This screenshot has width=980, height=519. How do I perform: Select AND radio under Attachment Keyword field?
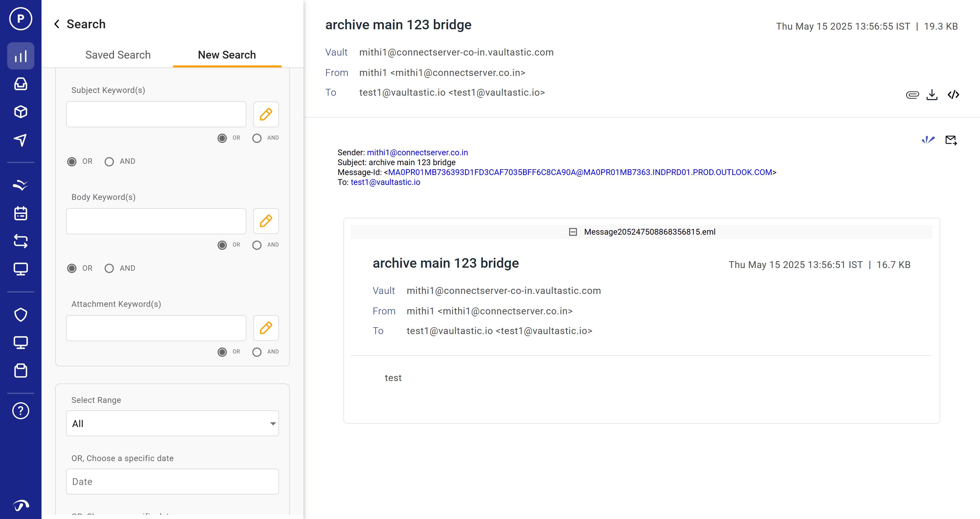257,352
